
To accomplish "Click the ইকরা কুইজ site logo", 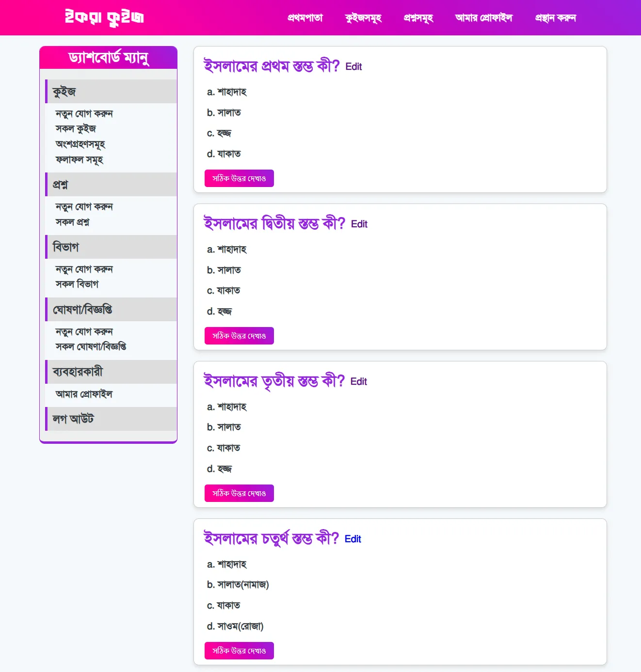I will coord(104,17).
